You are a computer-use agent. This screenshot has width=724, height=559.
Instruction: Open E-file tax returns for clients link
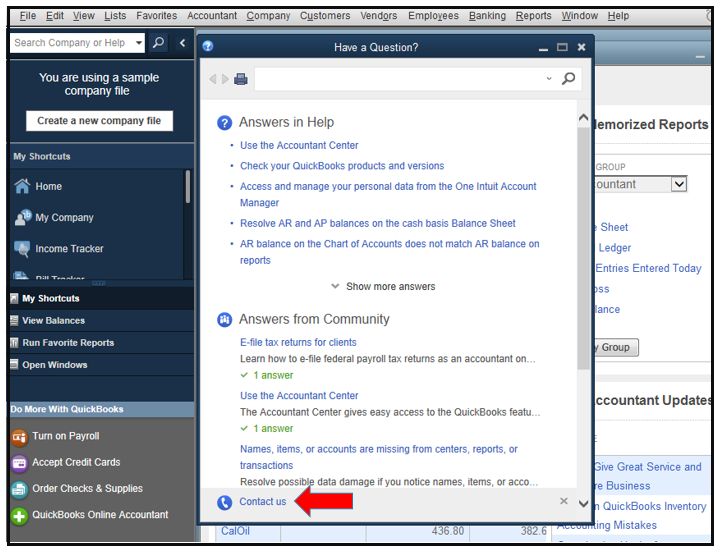298,343
